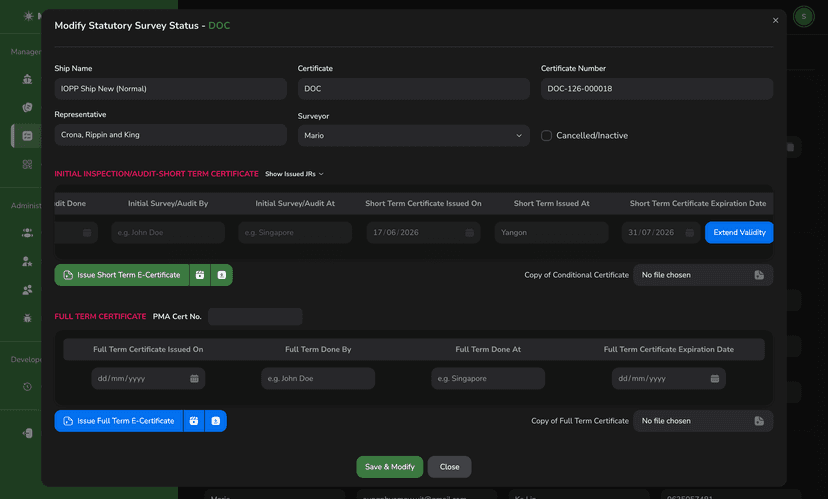Open the Surveyor dropdown showing Mario

pos(413,136)
